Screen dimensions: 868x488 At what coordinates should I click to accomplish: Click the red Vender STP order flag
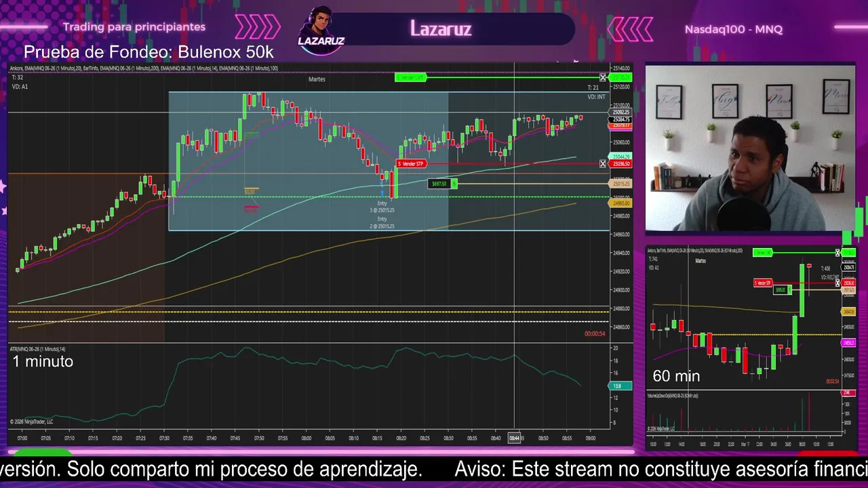point(411,164)
